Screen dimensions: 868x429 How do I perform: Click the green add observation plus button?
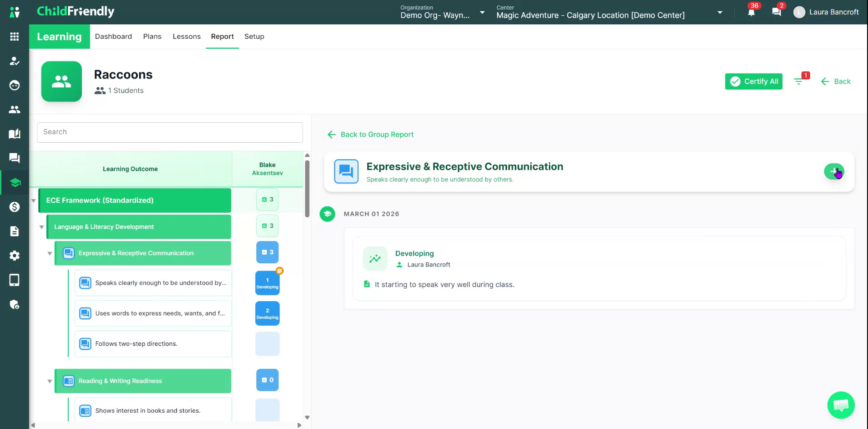pyautogui.click(x=834, y=171)
